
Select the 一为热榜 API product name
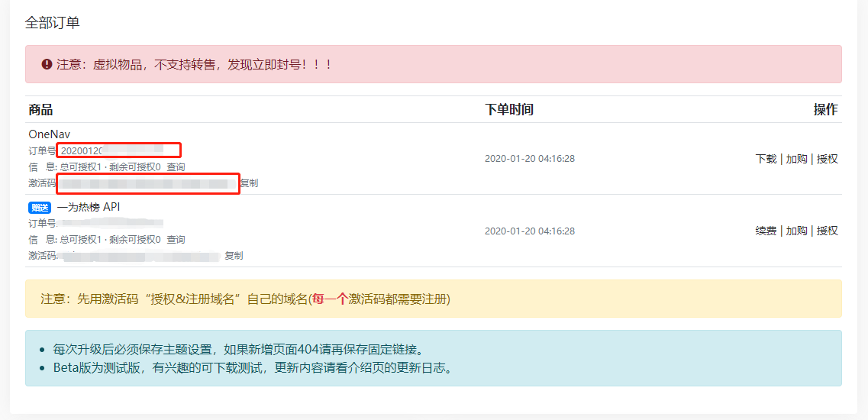click(x=89, y=207)
